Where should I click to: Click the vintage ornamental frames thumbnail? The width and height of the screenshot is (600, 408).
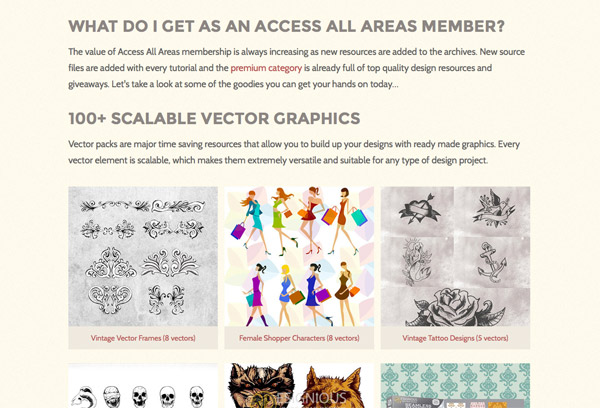143,256
